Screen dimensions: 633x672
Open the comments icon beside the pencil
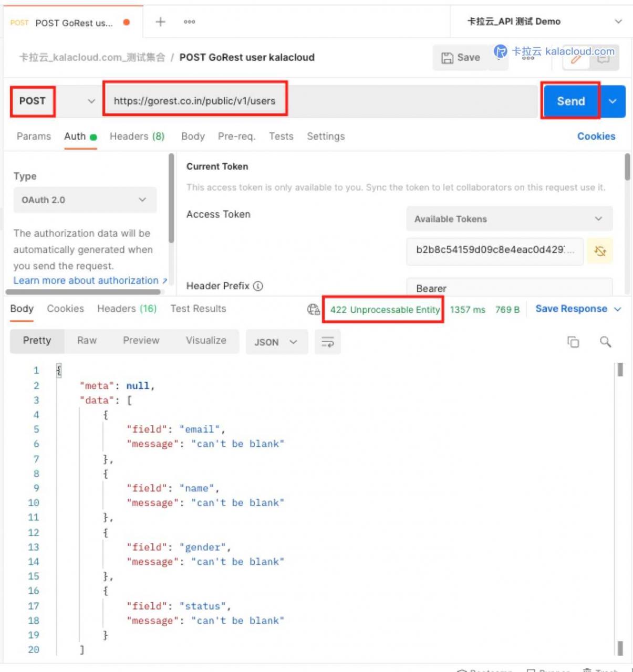point(604,58)
